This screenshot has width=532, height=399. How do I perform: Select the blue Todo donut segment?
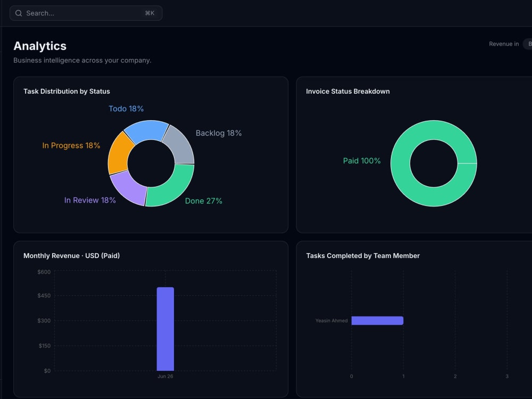pos(147,131)
